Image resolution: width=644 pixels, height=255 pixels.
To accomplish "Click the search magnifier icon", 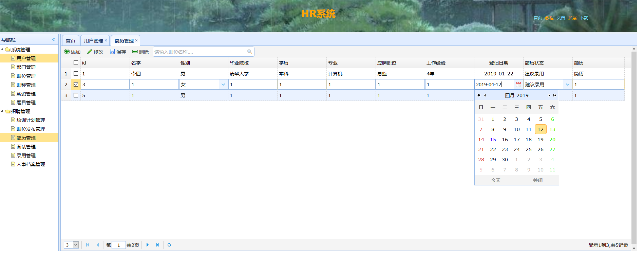I will pos(250,52).
